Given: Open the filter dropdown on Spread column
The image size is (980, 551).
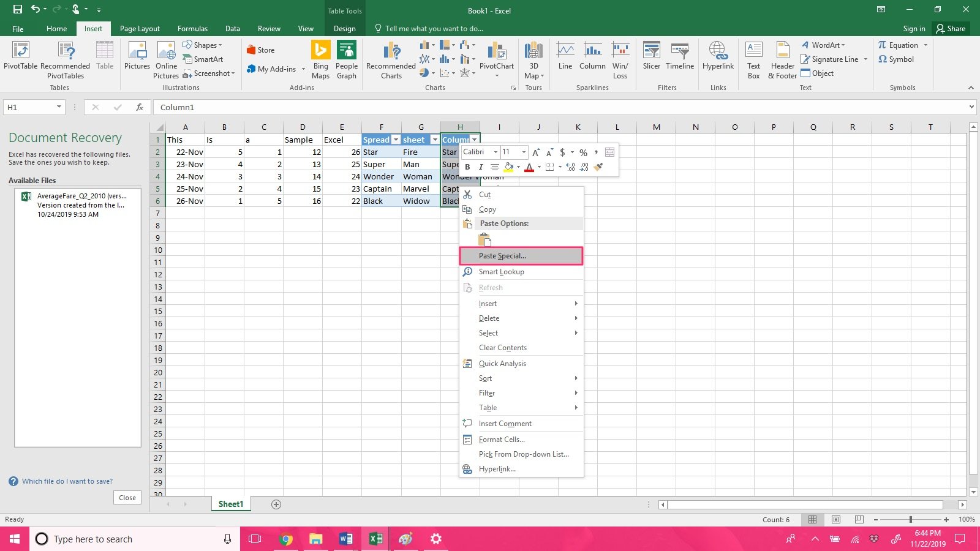Looking at the screenshot, I should [395, 140].
